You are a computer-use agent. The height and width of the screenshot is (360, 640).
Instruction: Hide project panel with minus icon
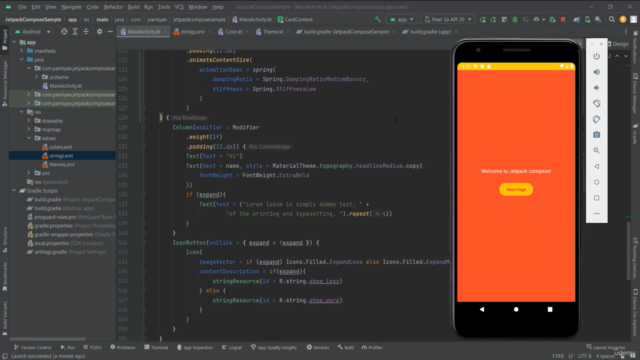coord(110,31)
